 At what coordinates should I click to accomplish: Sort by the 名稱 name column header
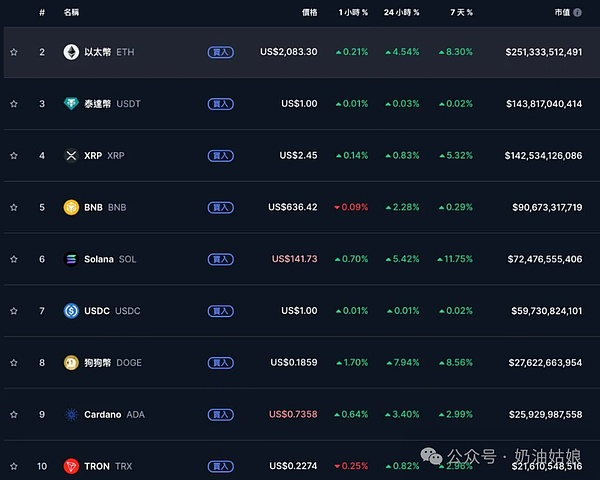[71, 12]
